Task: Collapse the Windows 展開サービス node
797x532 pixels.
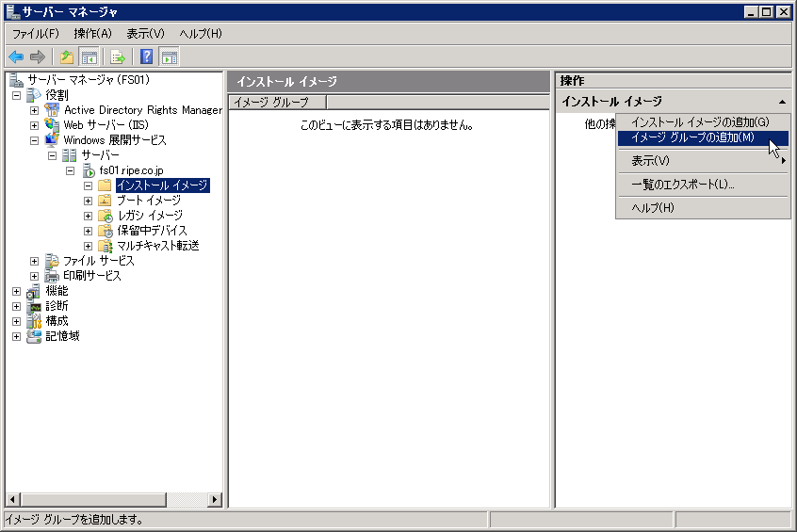Action: (34, 140)
